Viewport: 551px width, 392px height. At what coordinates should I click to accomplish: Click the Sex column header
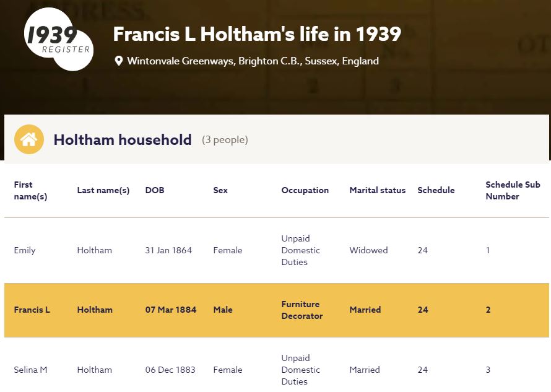220,190
